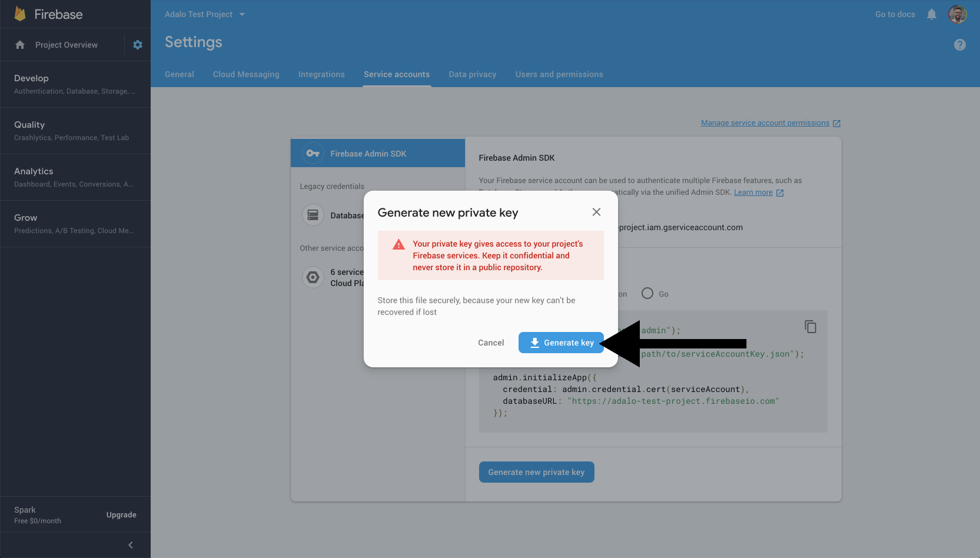
Task: Click the Project Overview label
Action: click(67, 45)
